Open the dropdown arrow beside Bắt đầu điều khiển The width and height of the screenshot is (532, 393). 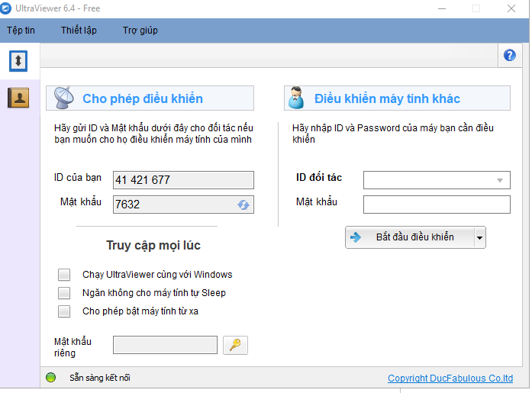(479, 237)
